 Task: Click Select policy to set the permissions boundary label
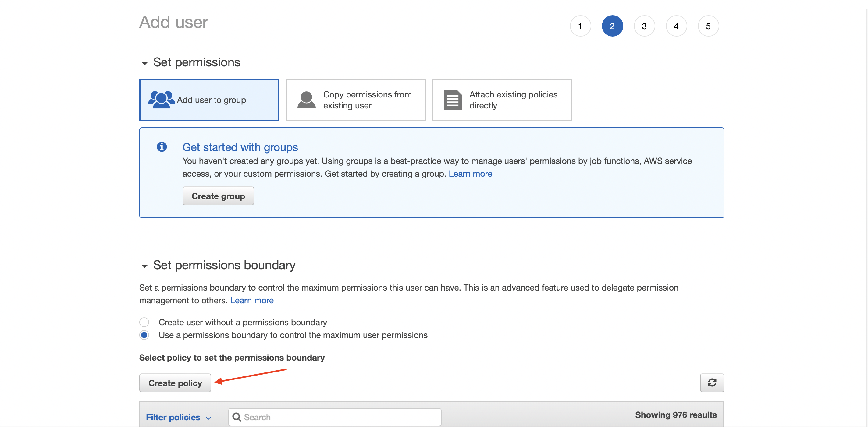point(232,358)
